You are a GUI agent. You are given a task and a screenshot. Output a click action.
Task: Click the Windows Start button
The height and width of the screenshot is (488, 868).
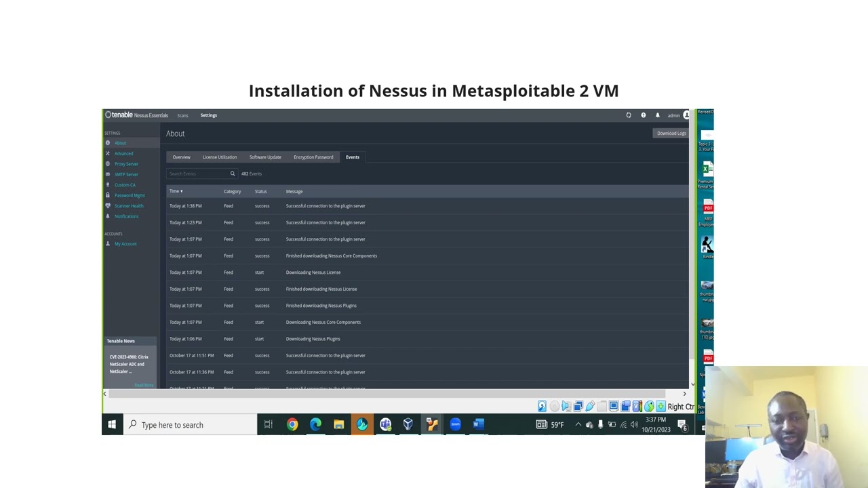(112, 425)
